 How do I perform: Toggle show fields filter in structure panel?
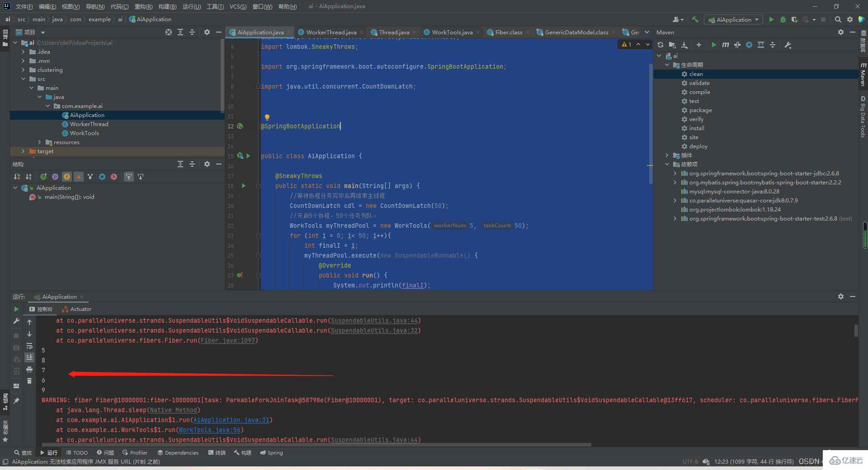pyautogui.click(x=66, y=177)
